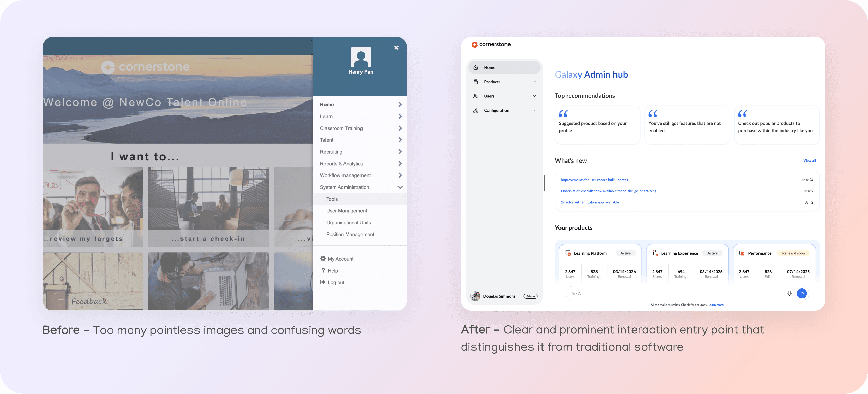Click the Learning Platform product icon
Image resolution: width=868 pixels, height=394 pixels.
point(568,253)
